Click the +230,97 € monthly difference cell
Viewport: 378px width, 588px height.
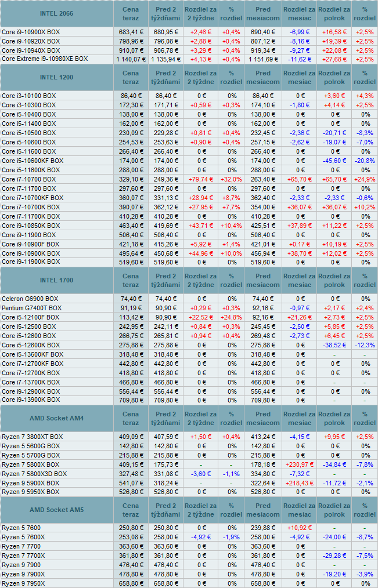point(299,464)
